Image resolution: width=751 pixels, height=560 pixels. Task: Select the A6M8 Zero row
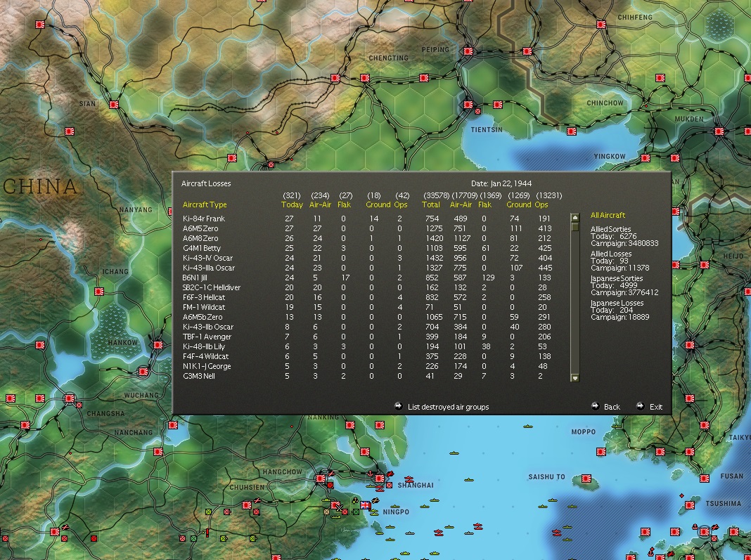point(367,238)
